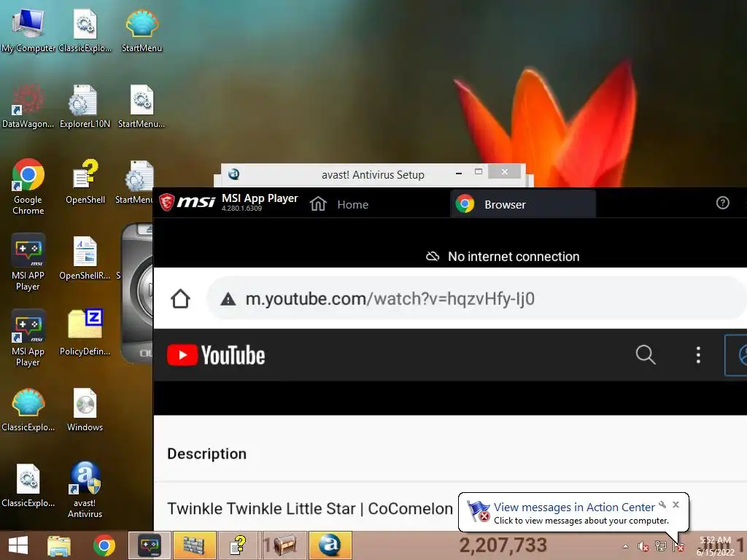This screenshot has height=560, width=747.
Task: Open the StartMenu shell icon on the desktop
Action: tap(142, 29)
